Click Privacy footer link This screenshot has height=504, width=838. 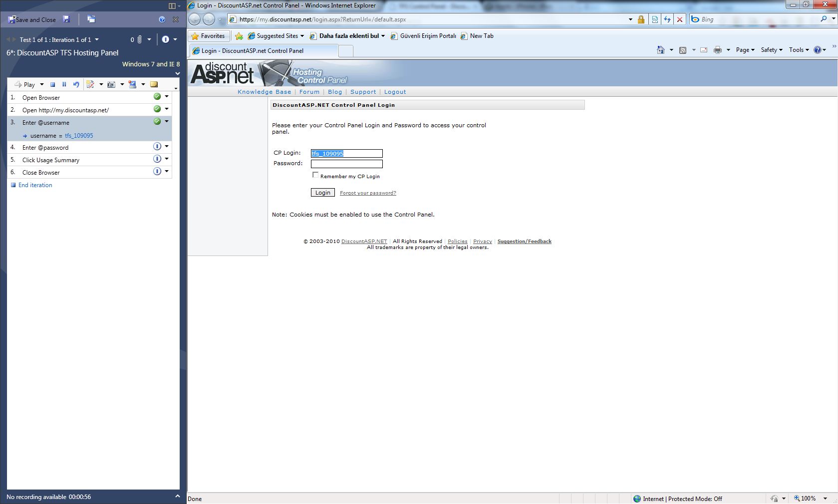pos(483,242)
